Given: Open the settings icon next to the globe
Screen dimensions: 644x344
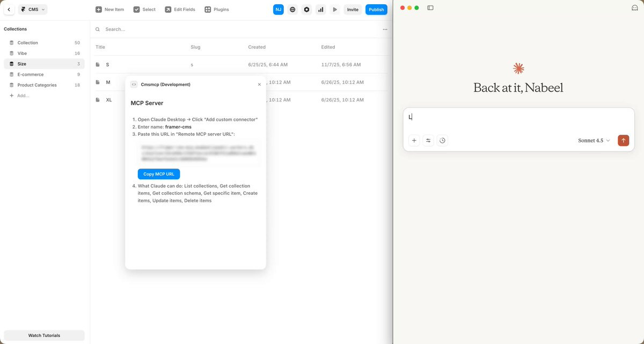Looking at the screenshot, I should pos(306,10).
